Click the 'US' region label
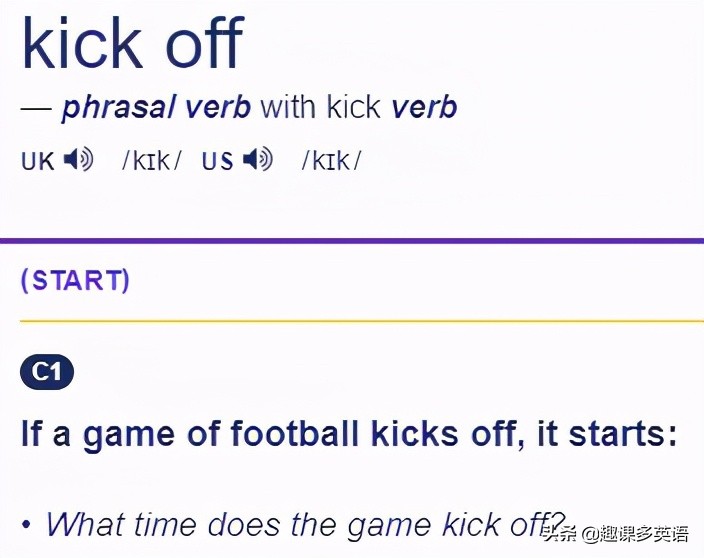The height and width of the screenshot is (558, 704). [x=217, y=161]
